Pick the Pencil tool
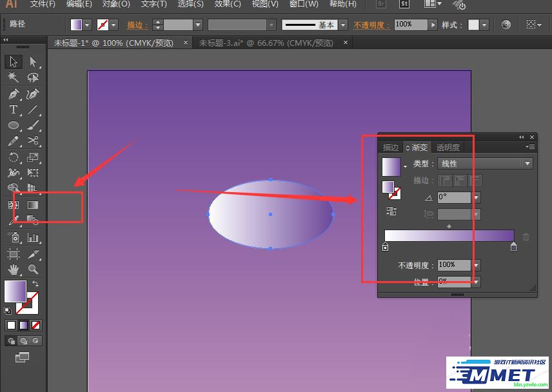The image size is (552, 392). click(14, 141)
